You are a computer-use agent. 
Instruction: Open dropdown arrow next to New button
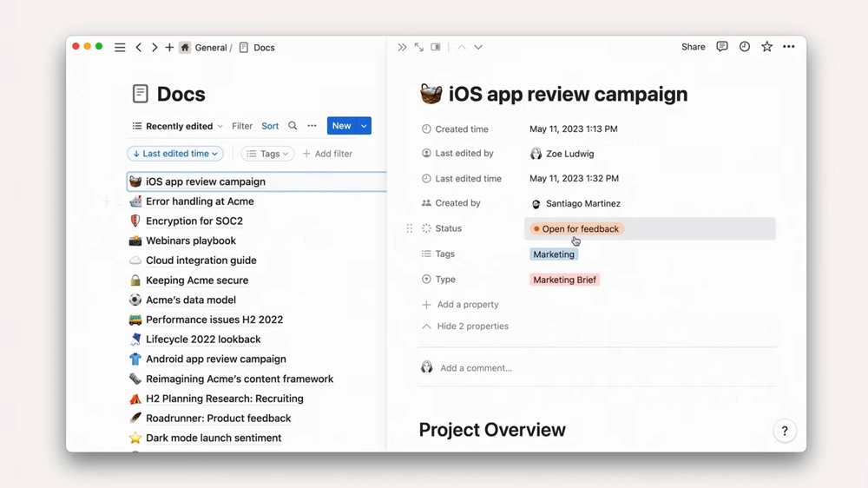coord(364,126)
